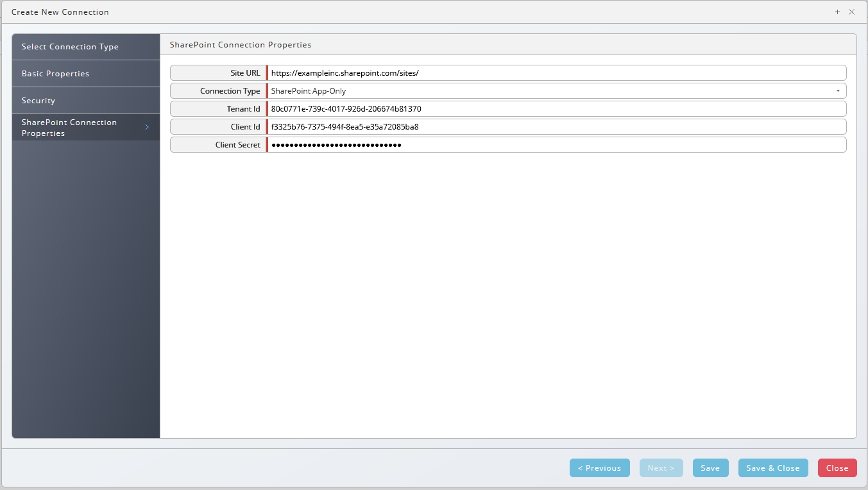The height and width of the screenshot is (490, 868).
Task: Open the Connection Type dropdown
Action: pos(556,91)
